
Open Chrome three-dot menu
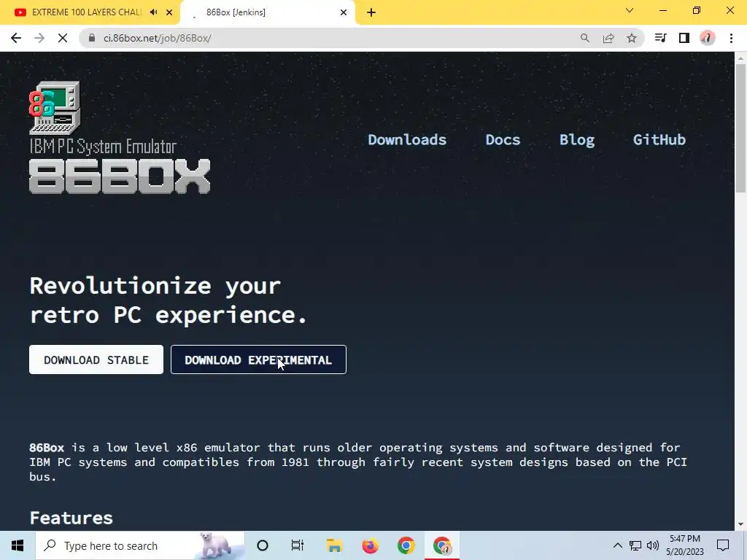click(x=731, y=38)
